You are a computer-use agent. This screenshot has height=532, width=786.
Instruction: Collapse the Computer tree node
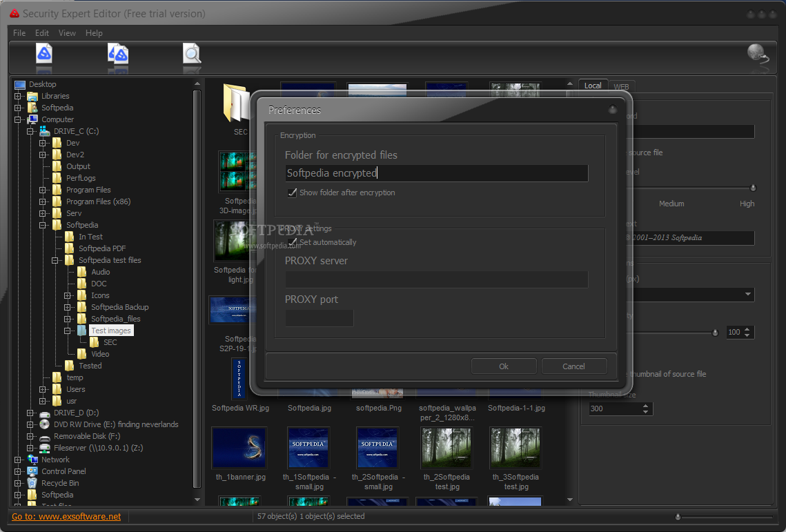coord(17,119)
